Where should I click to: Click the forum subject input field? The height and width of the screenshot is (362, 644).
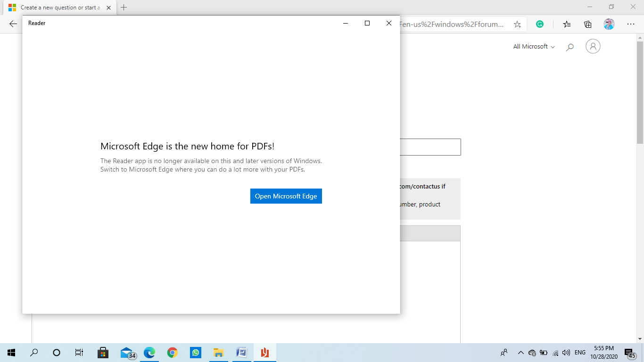pyautogui.click(x=430, y=147)
